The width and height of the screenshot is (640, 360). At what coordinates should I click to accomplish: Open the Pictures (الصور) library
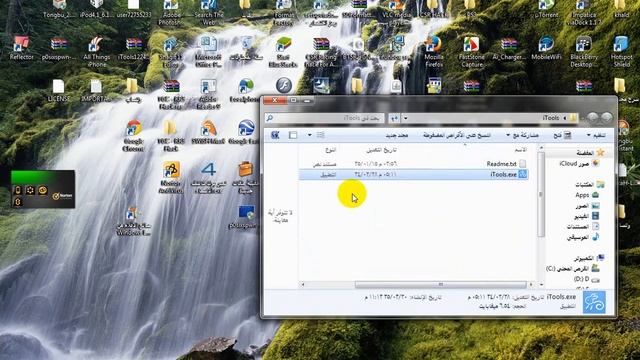[587, 206]
